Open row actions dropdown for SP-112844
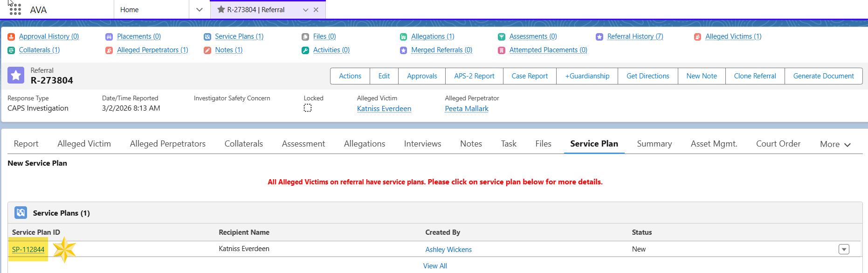This screenshot has width=868, height=273. click(x=844, y=249)
